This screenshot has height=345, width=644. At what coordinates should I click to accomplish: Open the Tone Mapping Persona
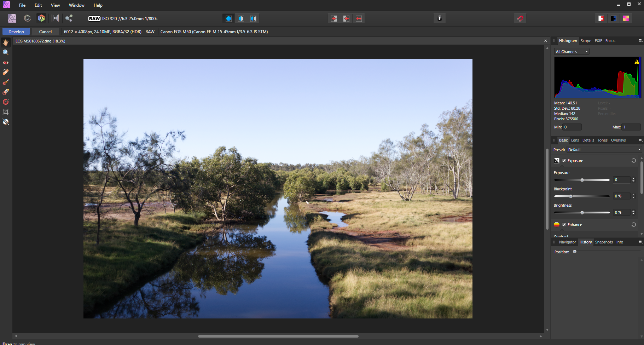tap(55, 18)
